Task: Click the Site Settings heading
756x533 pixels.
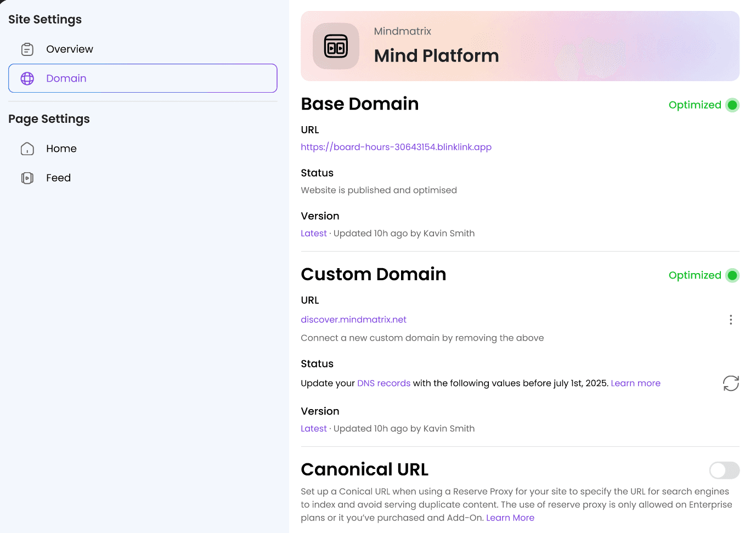Action: tap(45, 19)
